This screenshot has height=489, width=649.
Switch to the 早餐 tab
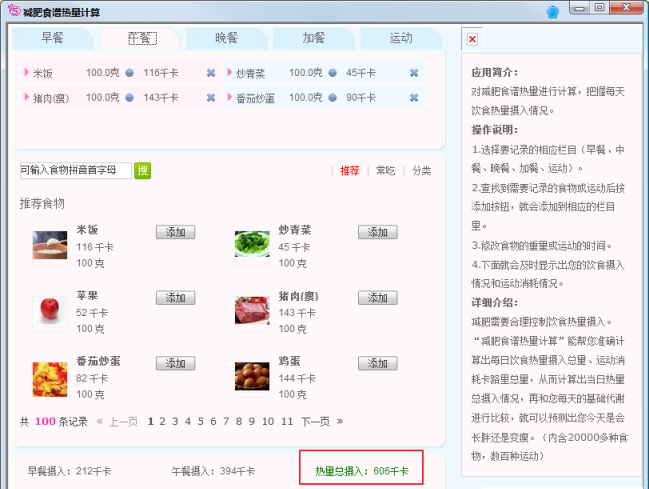click(53, 38)
